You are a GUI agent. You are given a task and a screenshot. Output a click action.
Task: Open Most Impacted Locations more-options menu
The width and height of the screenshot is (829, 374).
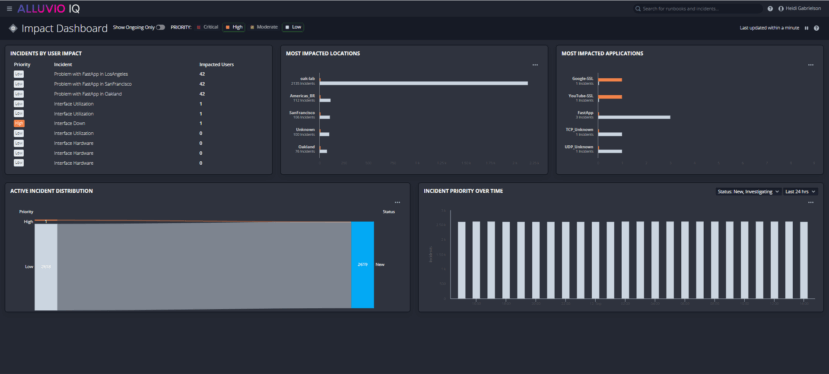(535, 65)
